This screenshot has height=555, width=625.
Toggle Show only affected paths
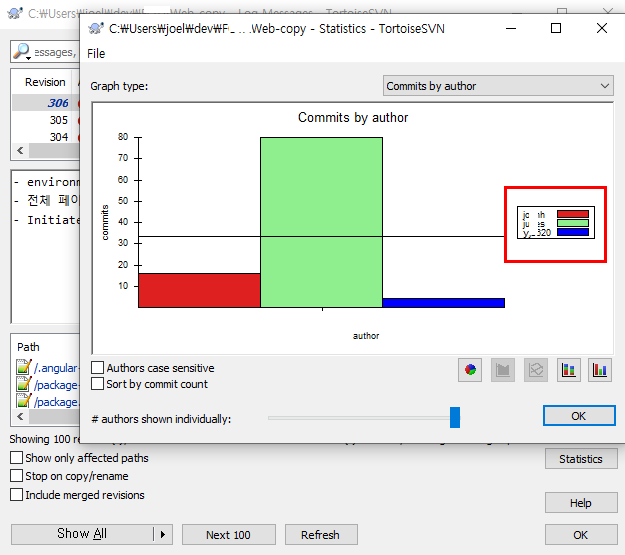pos(17,458)
